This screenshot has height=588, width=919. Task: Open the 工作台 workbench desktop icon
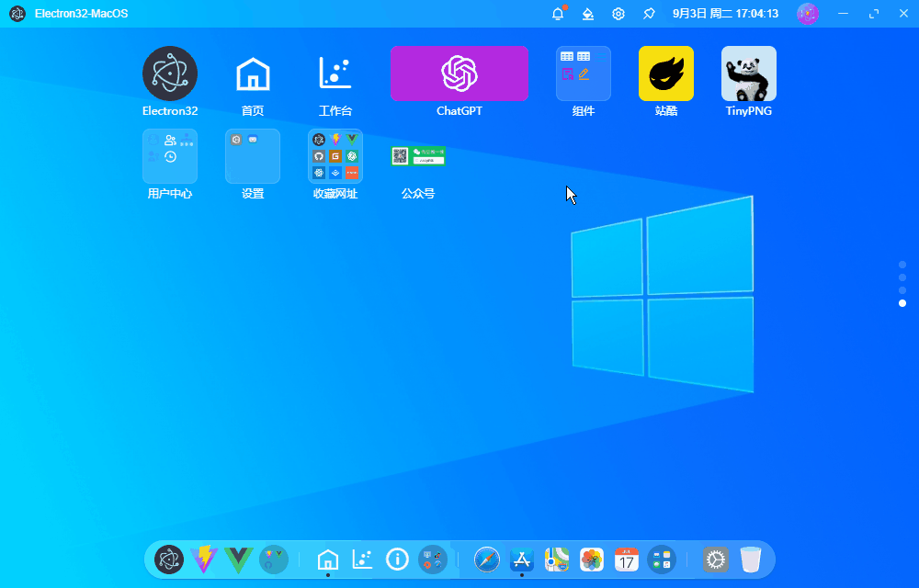pos(335,73)
